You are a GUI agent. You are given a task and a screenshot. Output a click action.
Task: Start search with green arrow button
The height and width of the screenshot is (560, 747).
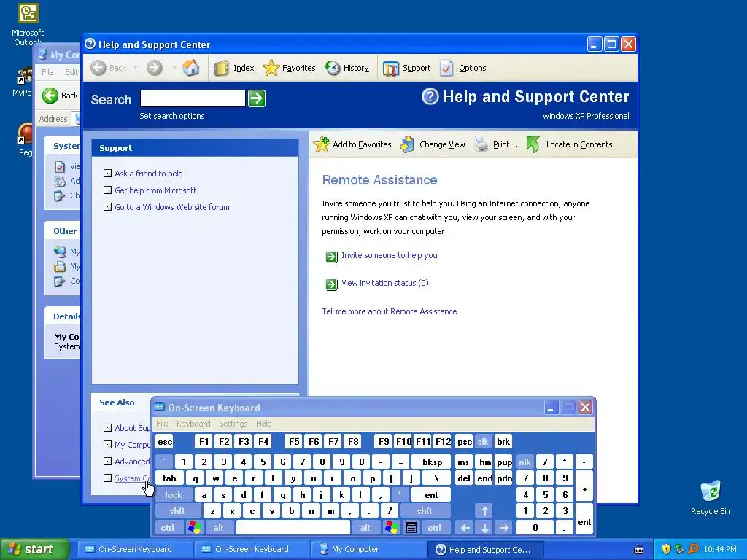[x=257, y=98]
